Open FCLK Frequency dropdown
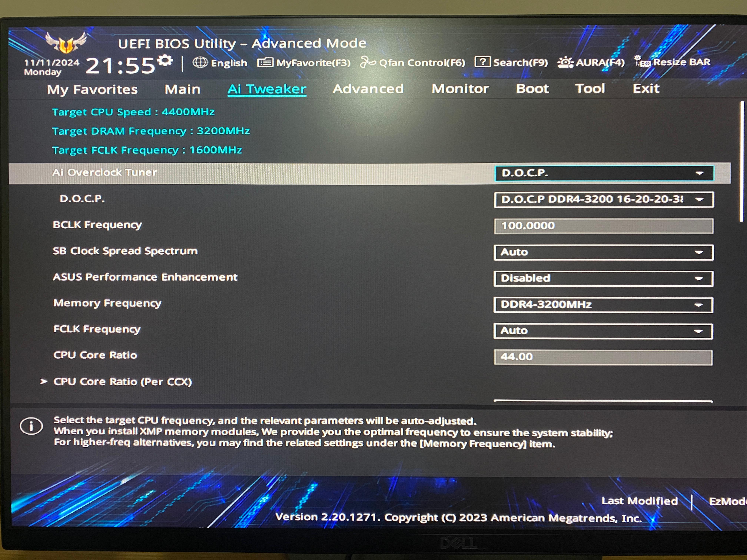Image resolution: width=747 pixels, height=560 pixels. point(603,331)
